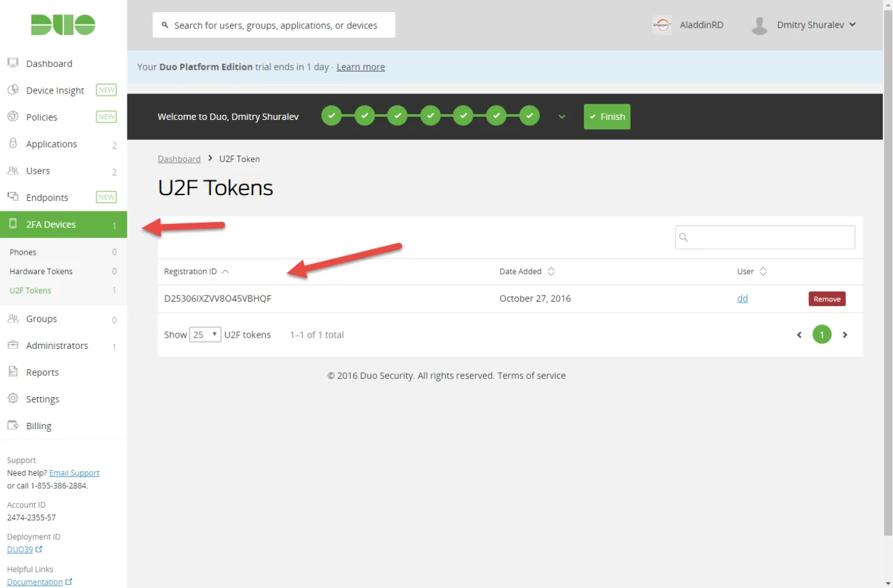Click the magnifier icon in top search

(165, 25)
